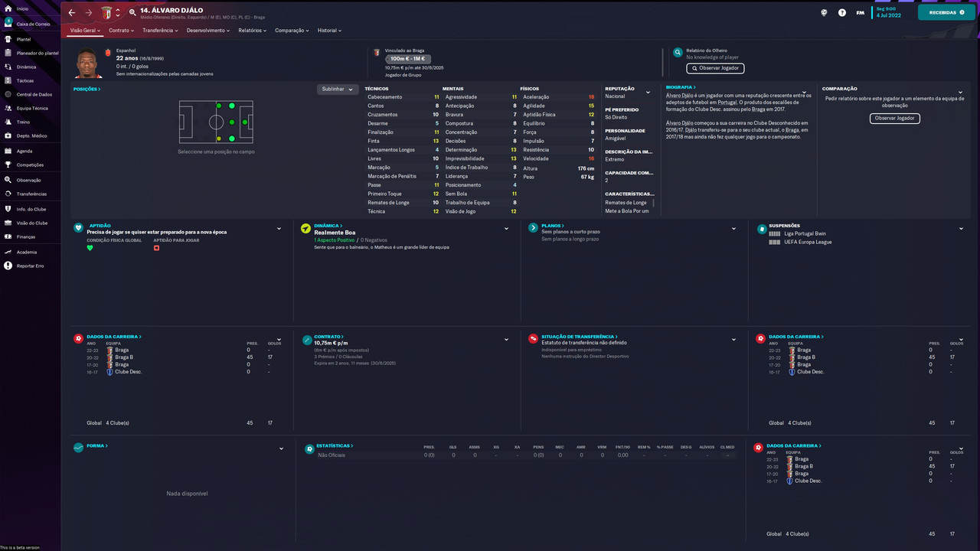Viewport: 980px width, 551px height.
Task: Open the Contrato tab menu
Action: coord(121,31)
